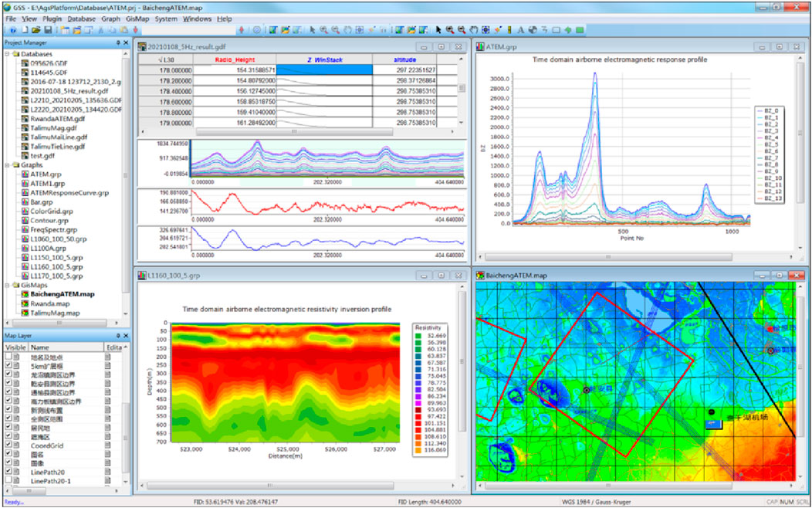The image size is (812, 508).
Task: Enable visibility for the LinePath20-1 layer
Action: [8, 480]
